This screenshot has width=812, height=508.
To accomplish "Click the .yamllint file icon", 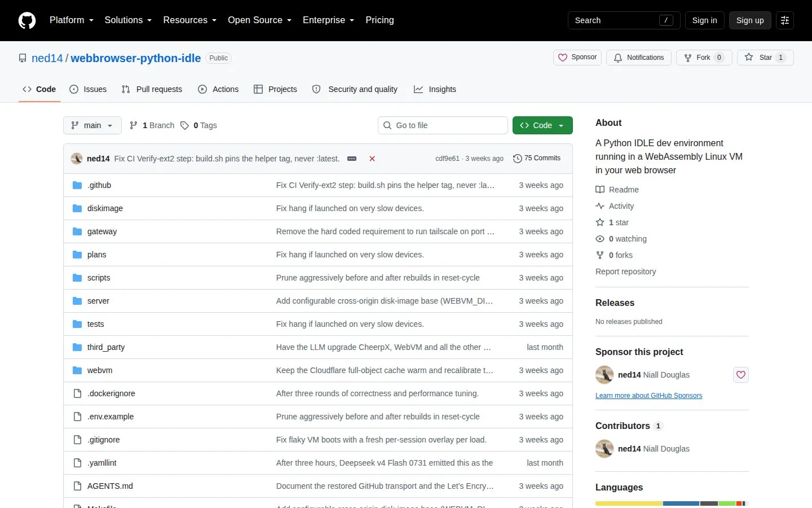I will click(77, 463).
